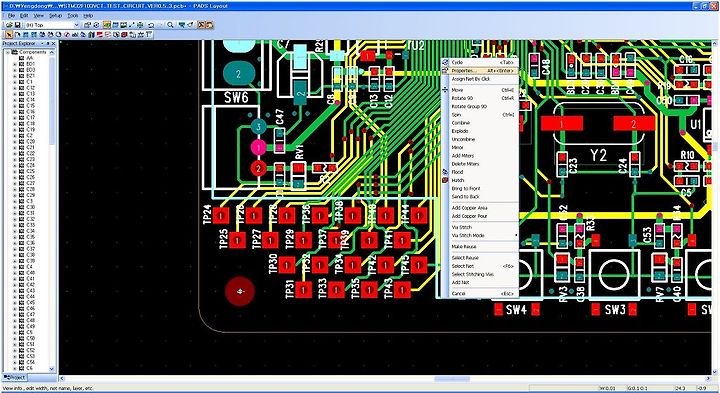Expand the C2 component node
The image size is (720, 393).
coord(15,135)
